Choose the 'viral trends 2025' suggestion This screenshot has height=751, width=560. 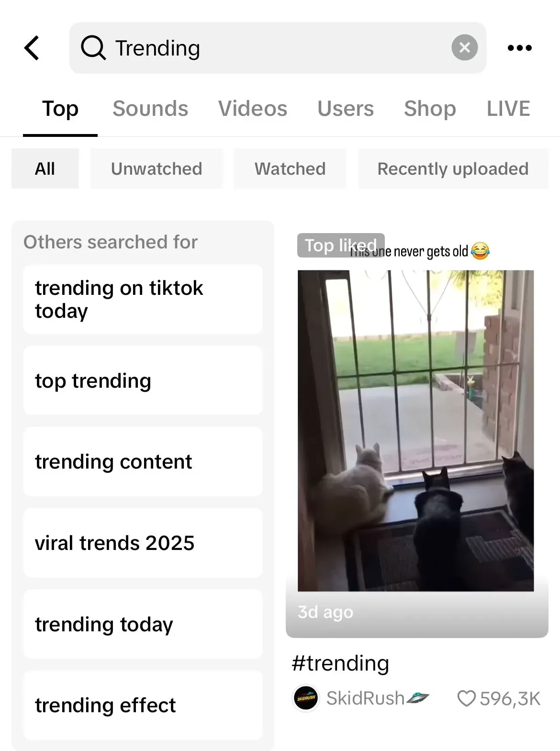tap(143, 543)
